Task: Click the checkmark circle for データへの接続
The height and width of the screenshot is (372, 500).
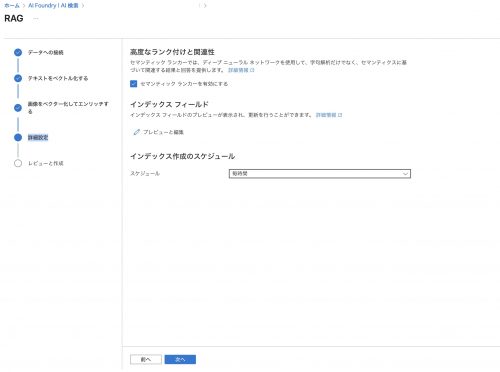Action: point(18,52)
